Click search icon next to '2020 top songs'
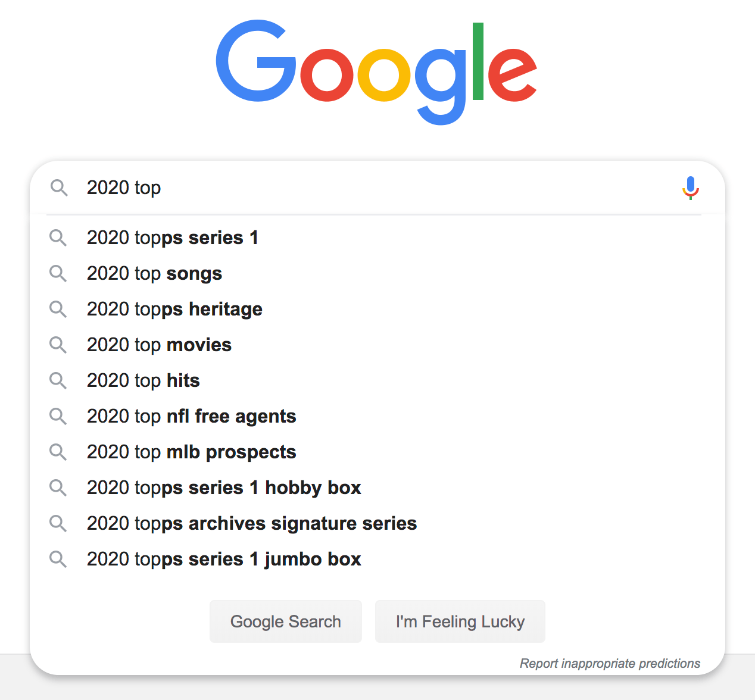755x700 pixels. (58, 273)
